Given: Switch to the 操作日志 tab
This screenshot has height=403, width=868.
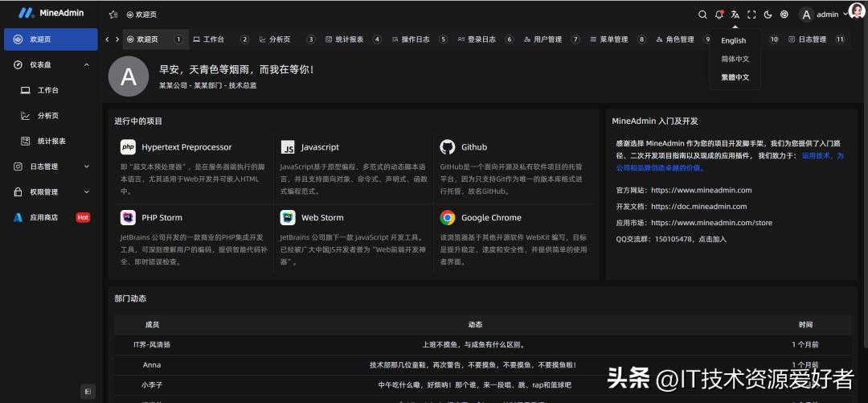Looking at the screenshot, I should [x=419, y=39].
